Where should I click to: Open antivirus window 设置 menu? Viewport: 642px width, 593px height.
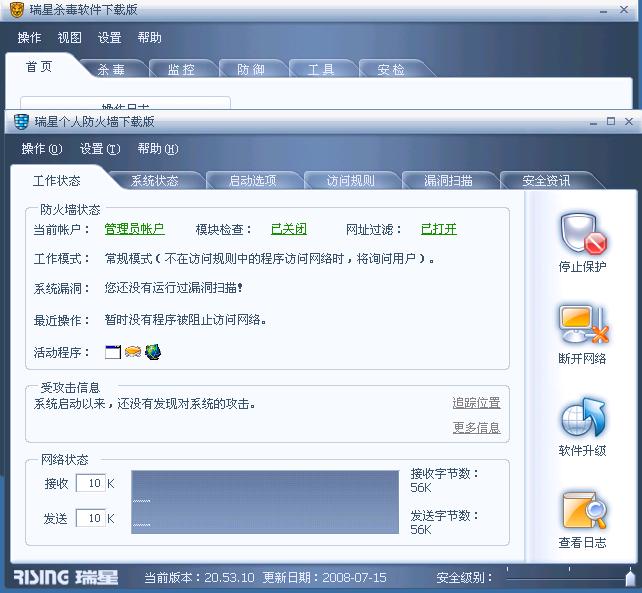point(109,38)
